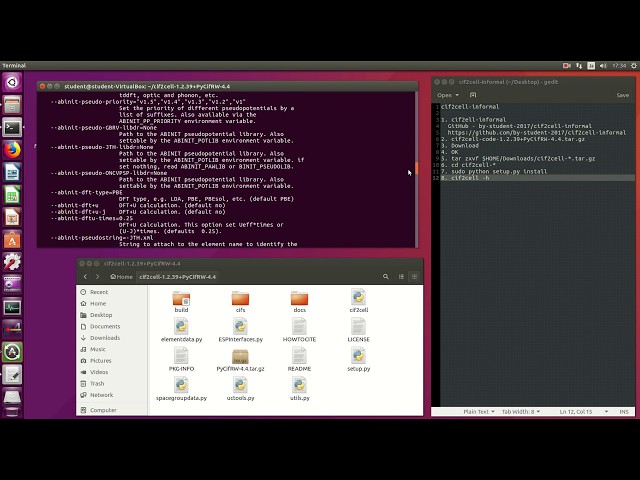Click cif2cell-1.2.39+PyCifRW-4.4 path bar segment

pos(177,277)
